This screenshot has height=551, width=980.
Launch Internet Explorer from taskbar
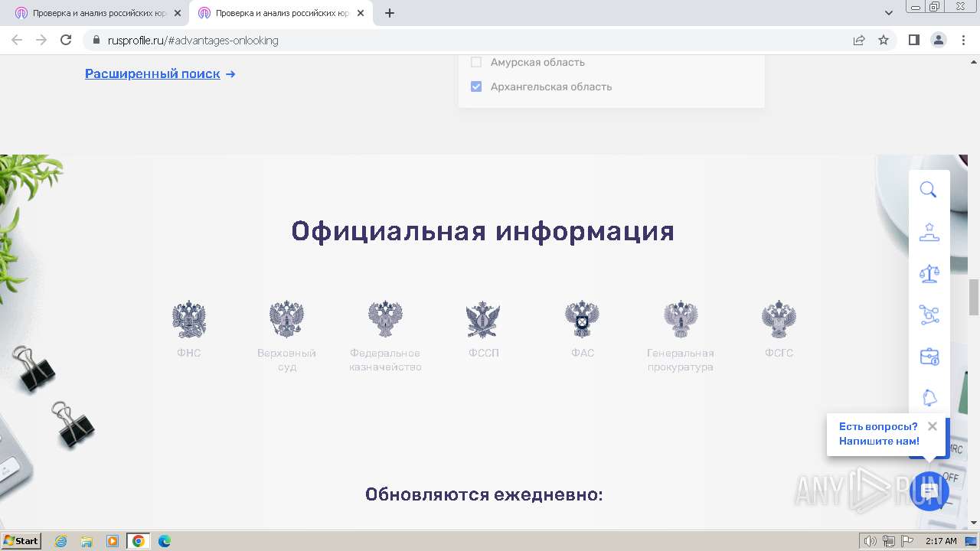tap(61, 541)
